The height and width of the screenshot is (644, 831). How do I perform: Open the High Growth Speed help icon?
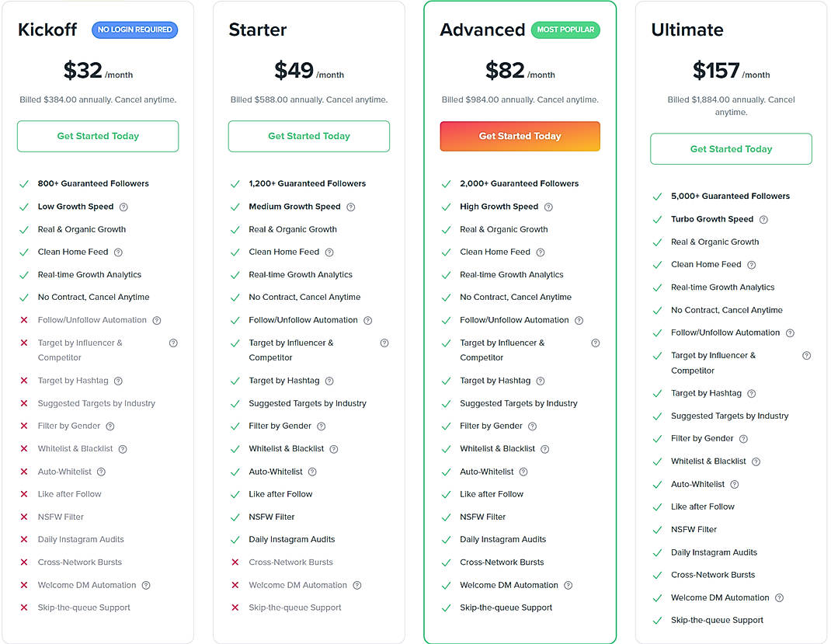point(548,207)
